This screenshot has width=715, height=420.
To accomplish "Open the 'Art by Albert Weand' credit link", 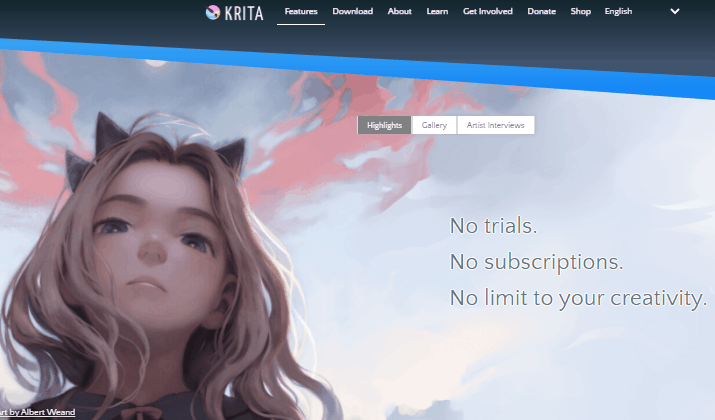I will click(37, 412).
